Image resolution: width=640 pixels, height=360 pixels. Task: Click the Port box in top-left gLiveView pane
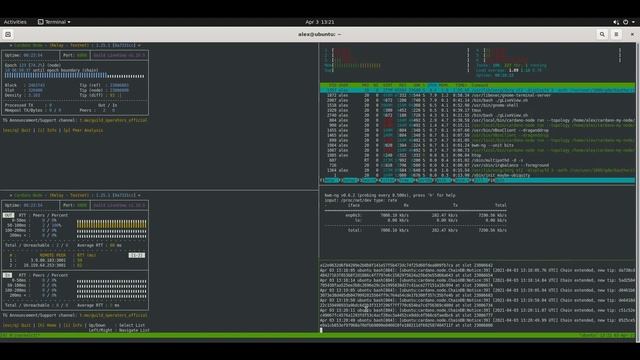pyautogui.click(x=75, y=55)
